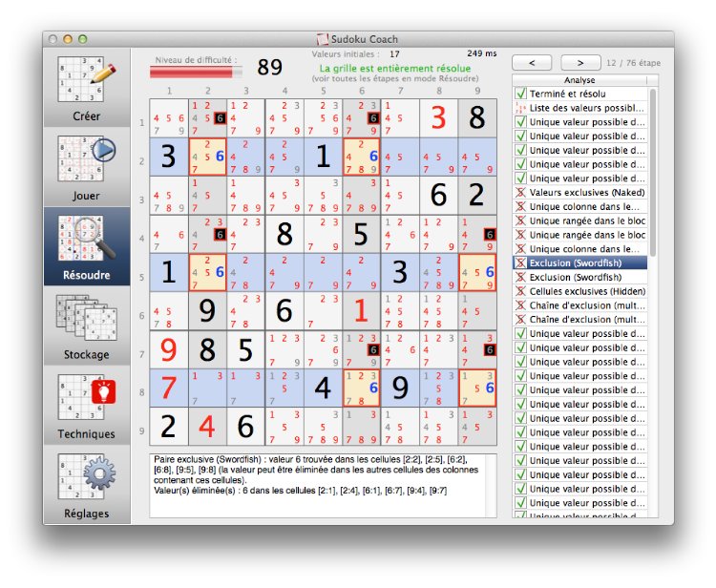This screenshot has height=588, width=716.
Task: Click the '12 / 76 étape' counter
Action: coord(633,63)
